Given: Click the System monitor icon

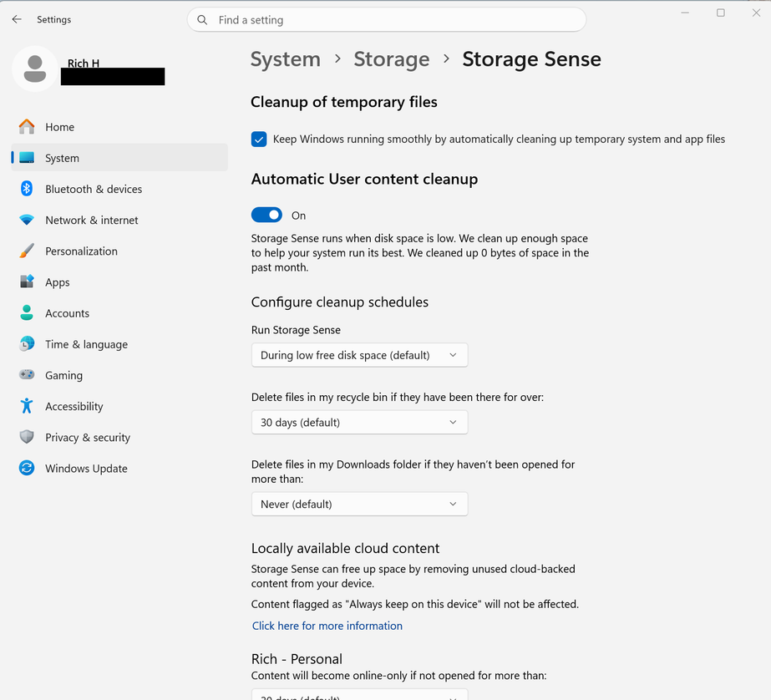Looking at the screenshot, I should tap(27, 158).
